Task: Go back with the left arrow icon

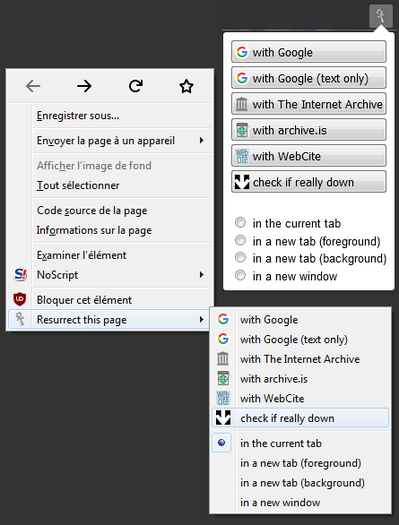Action: click(x=33, y=86)
